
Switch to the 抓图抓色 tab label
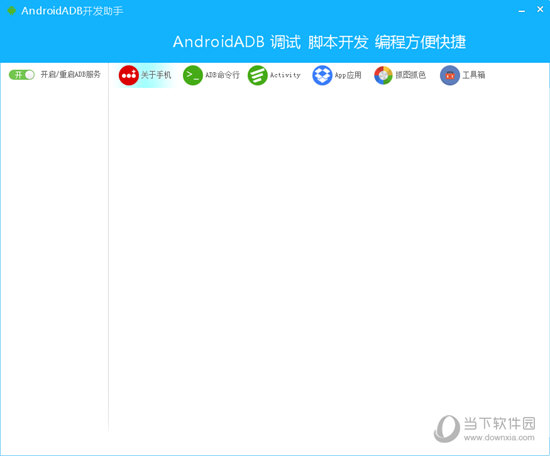click(410, 75)
